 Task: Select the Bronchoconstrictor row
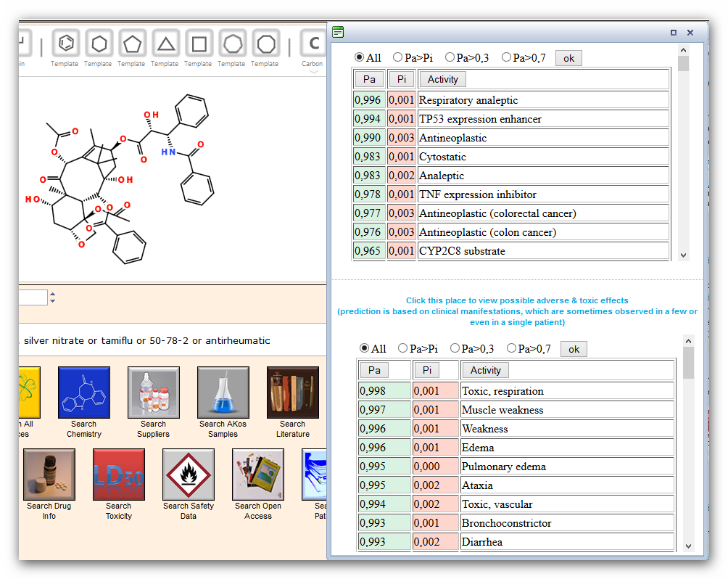point(516,523)
